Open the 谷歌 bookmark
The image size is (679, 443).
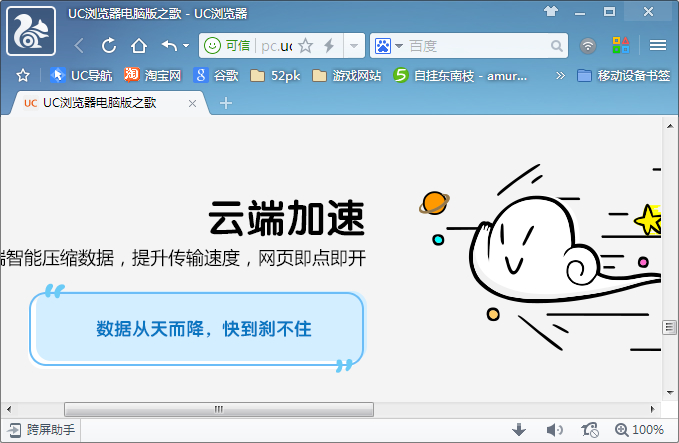pyautogui.click(x=216, y=76)
